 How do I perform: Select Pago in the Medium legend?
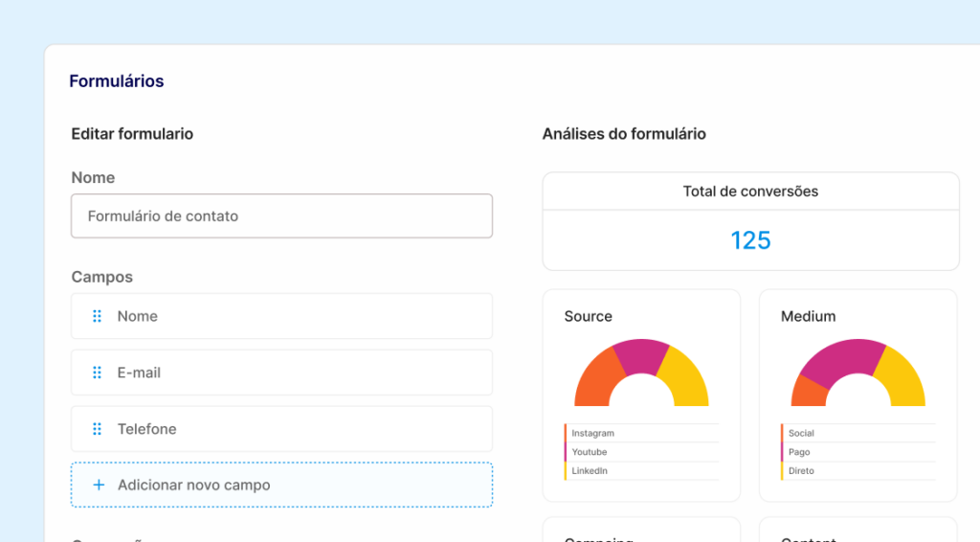pyautogui.click(x=799, y=452)
